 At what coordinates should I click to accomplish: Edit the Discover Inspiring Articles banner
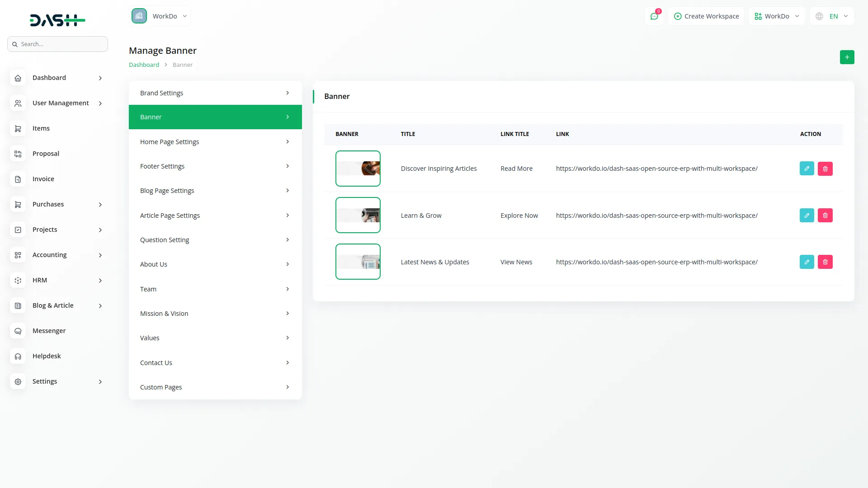click(807, 169)
